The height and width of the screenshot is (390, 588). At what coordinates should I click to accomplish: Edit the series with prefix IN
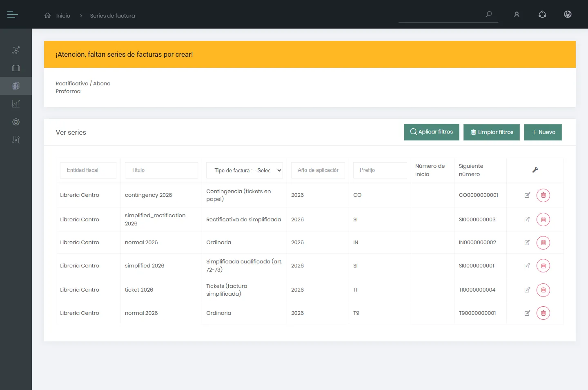click(527, 243)
